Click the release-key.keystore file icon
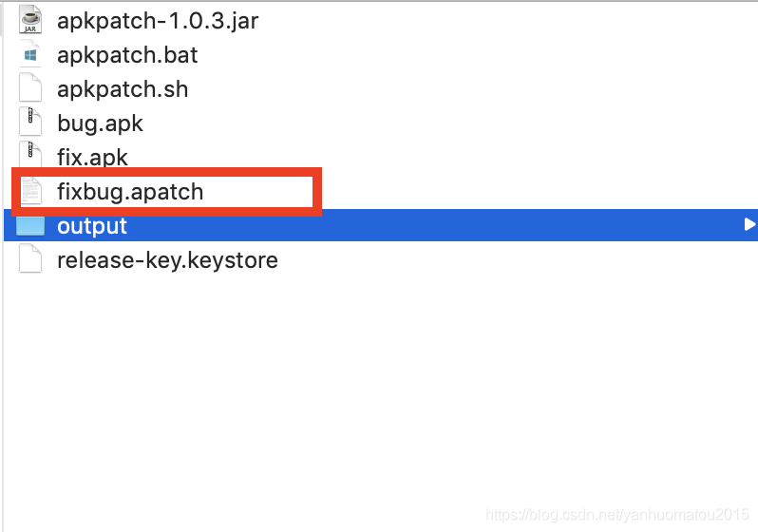This screenshot has height=532, width=758. coord(30,259)
